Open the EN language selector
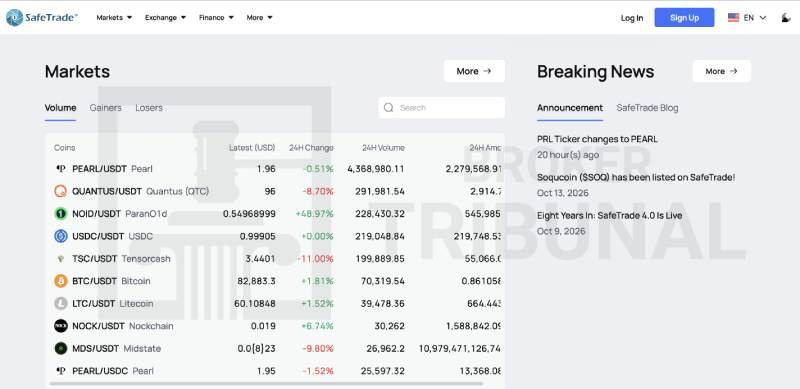Image resolution: width=800 pixels, height=389 pixels. [x=747, y=18]
